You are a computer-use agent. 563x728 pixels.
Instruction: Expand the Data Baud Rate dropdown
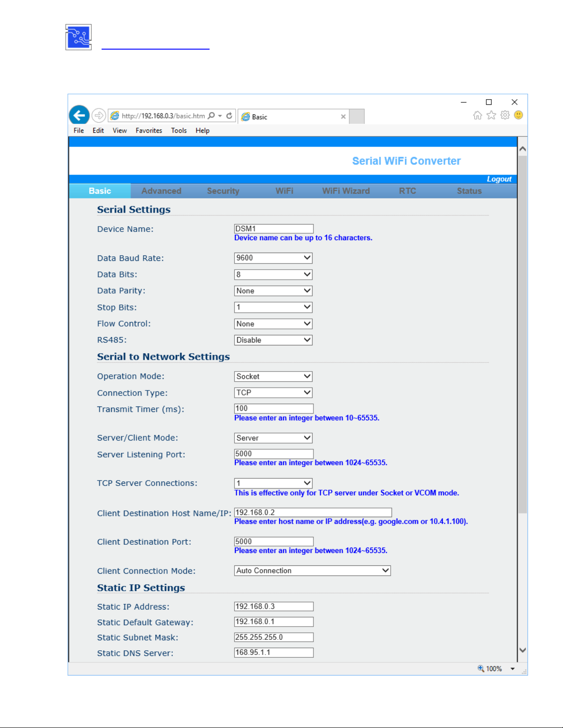[273, 258]
